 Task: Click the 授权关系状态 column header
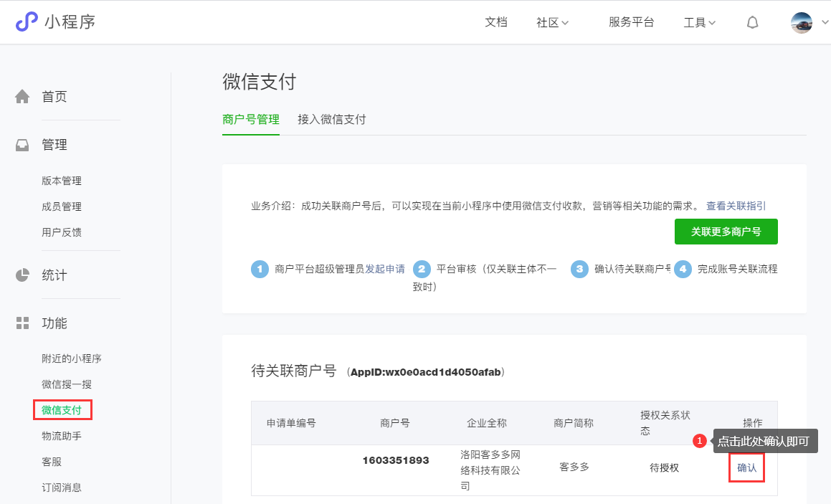665,423
